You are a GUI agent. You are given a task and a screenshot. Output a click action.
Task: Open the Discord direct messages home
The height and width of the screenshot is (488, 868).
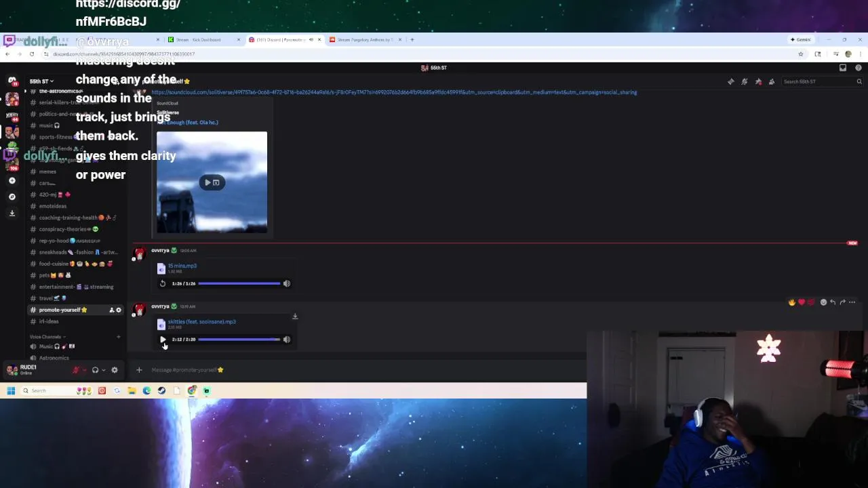12,81
